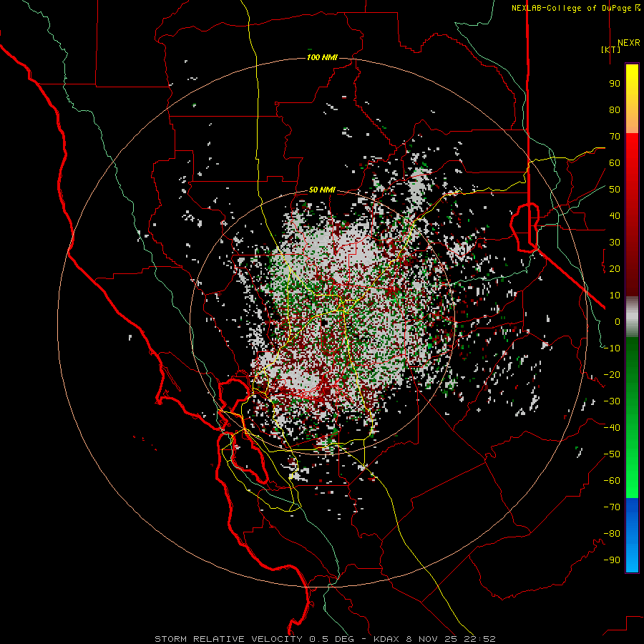This screenshot has width=644, height=644.
Task: Click the -80 scale value
Action: (x=612, y=534)
